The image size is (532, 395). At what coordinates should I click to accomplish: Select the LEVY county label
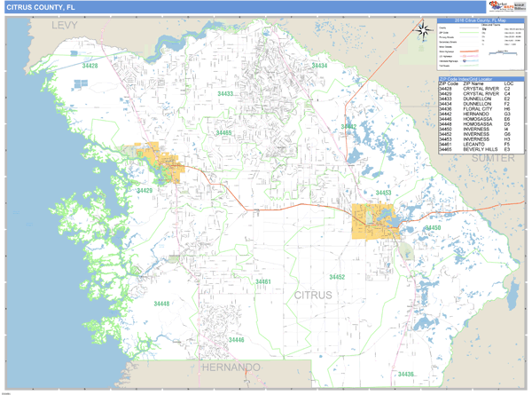click(65, 25)
